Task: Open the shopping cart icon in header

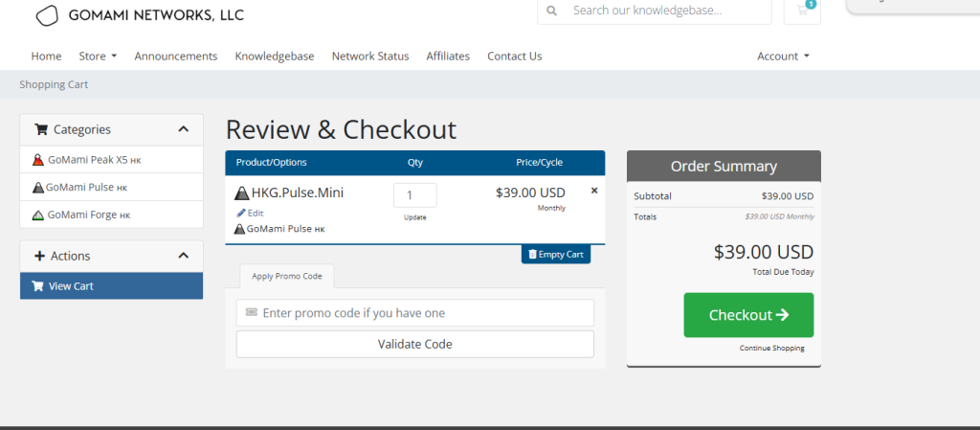Action: [x=802, y=10]
